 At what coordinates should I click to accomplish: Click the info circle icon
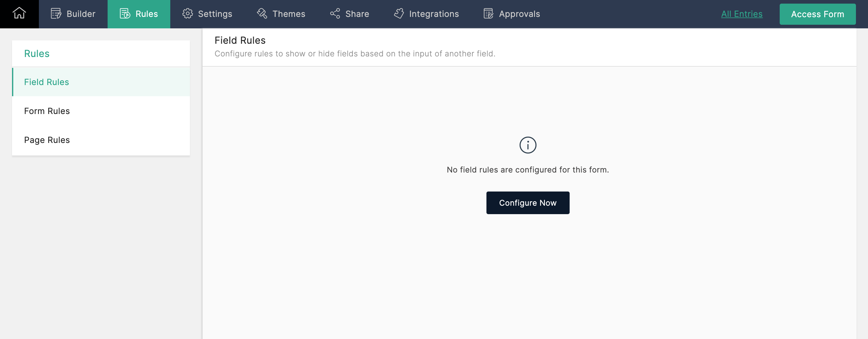(x=528, y=145)
